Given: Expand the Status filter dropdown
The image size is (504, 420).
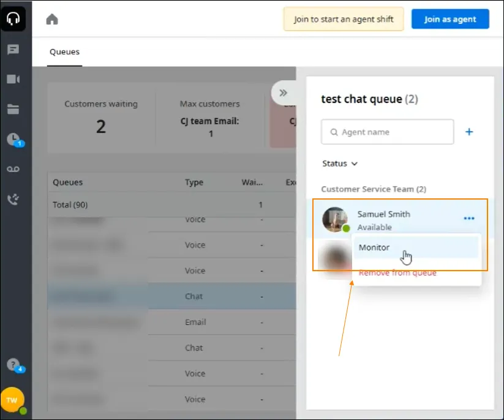Looking at the screenshot, I should click(x=340, y=163).
